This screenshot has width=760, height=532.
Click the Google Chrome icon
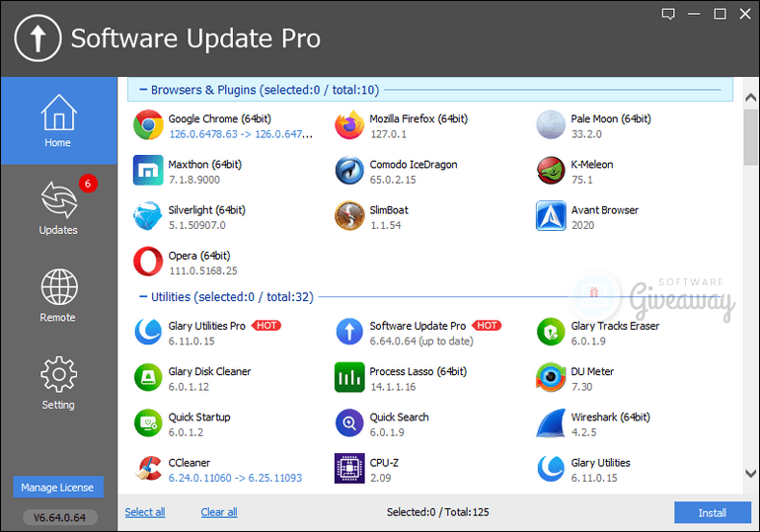(148, 125)
